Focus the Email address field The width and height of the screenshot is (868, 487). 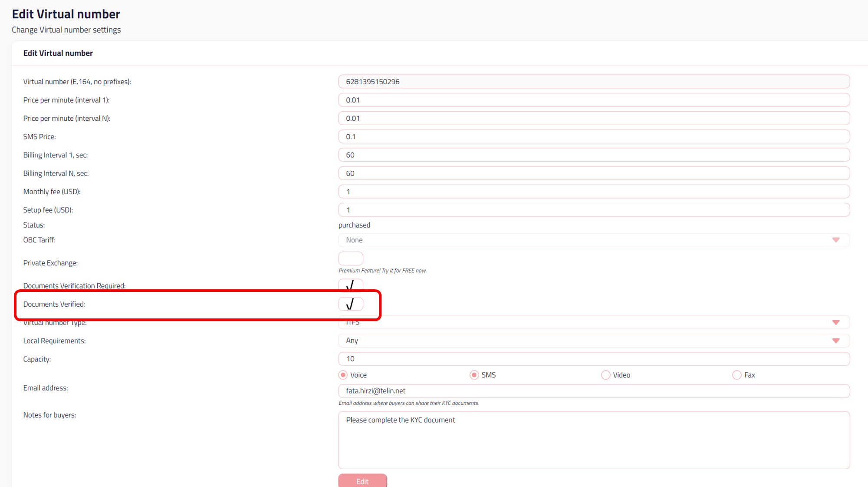point(593,391)
